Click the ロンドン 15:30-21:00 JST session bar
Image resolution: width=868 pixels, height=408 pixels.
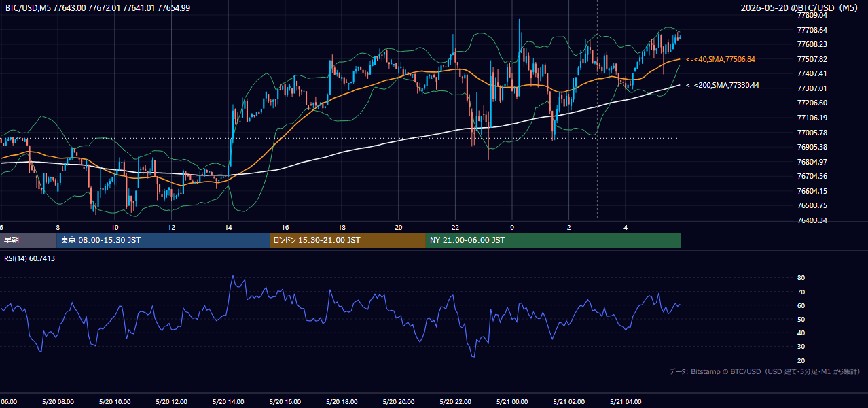pyautogui.click(x=348, y=240)
